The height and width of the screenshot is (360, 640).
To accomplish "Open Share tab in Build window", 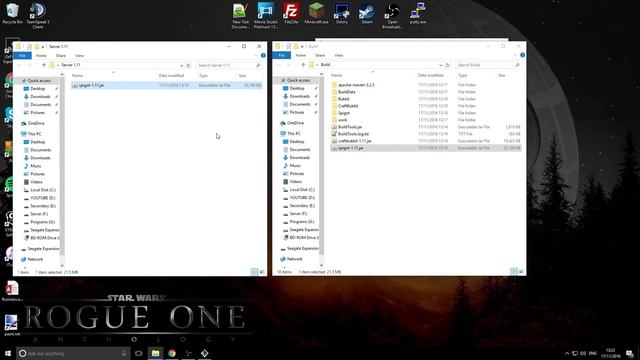I will pos(320,55).
